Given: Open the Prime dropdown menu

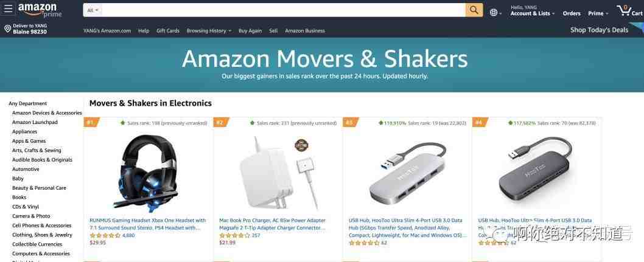Looking at the screenshot, I should click(x=598, y=13).
